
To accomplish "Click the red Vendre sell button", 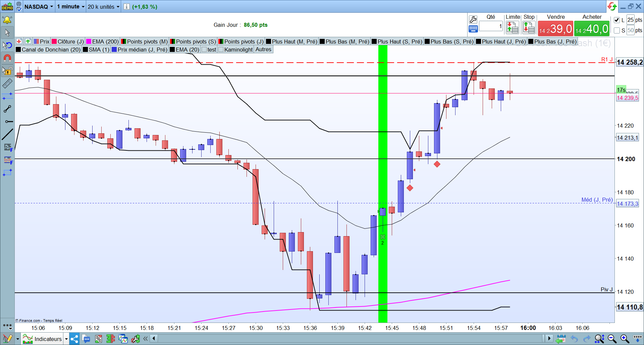I will pos(555,29).
